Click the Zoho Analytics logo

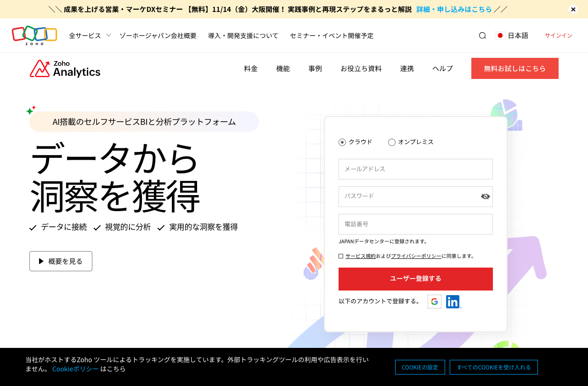65,68
